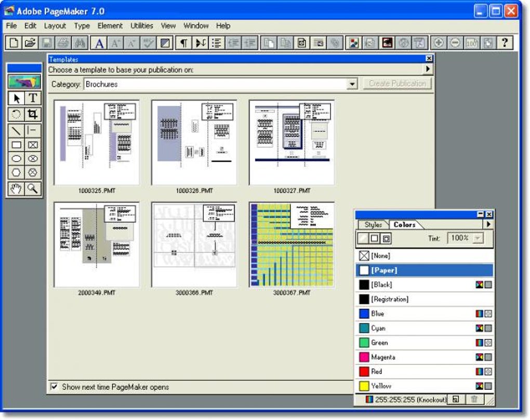Select the Text tool
The width and height of the screenshot is (530, 420).
(x=32, y=98)
